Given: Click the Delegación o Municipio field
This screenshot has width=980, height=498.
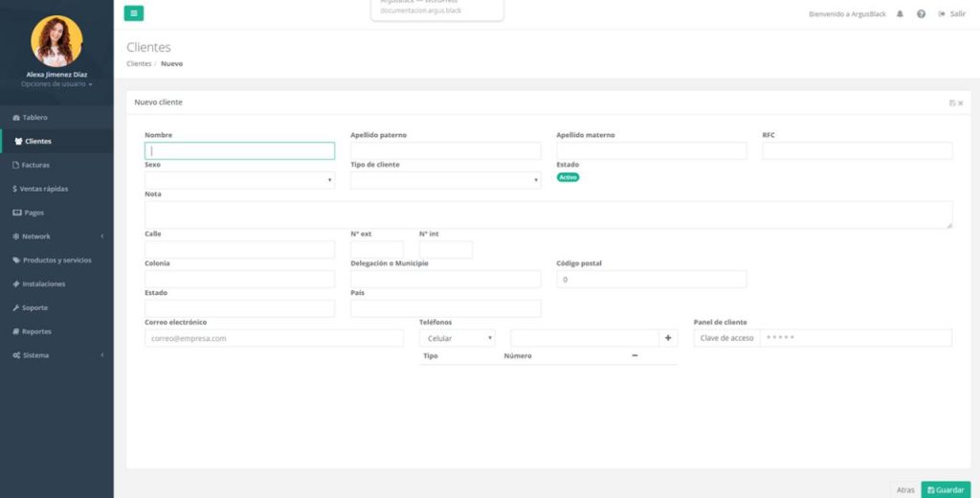Looking at the screenshot, I should pos(446,279).
